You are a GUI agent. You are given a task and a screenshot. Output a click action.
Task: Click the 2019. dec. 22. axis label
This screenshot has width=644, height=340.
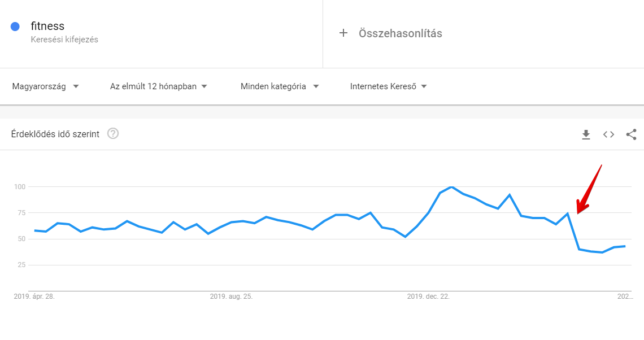tap(428, 296)
